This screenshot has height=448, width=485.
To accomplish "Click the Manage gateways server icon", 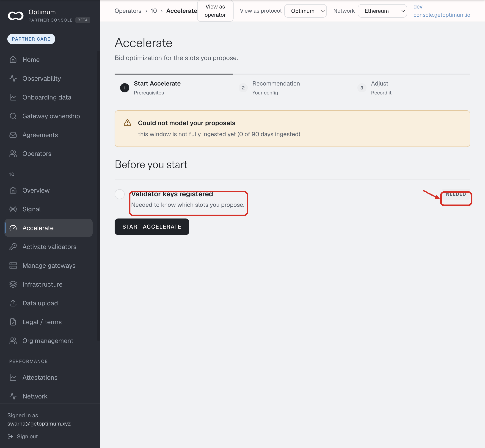I will point(13,265).
